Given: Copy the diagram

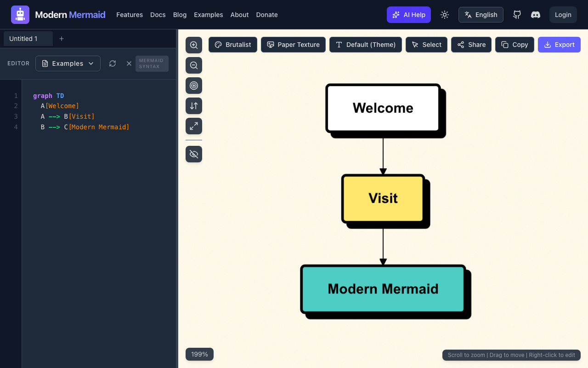Looking at the screenshot, I should pos(514,45).
